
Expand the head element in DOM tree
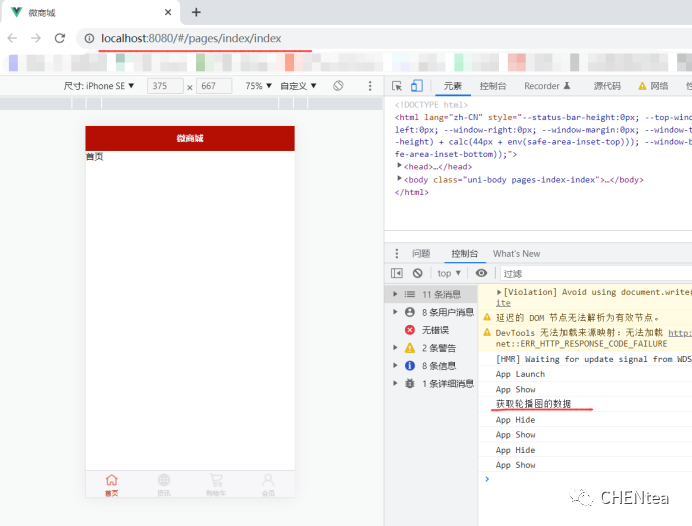tap(400, 166)
